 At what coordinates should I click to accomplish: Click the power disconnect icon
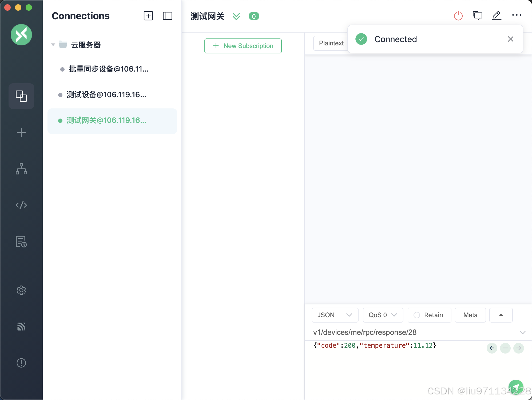[x=458, y=16]
